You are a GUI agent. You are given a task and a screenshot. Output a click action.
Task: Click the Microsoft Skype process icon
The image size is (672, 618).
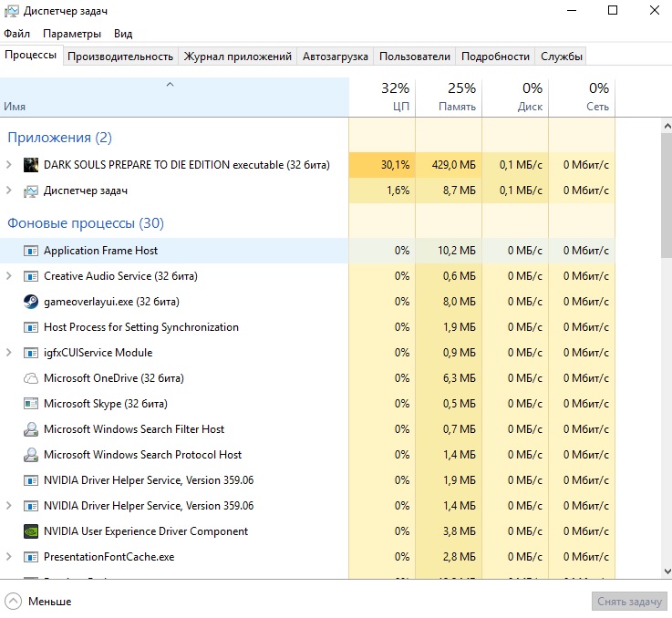30,404
